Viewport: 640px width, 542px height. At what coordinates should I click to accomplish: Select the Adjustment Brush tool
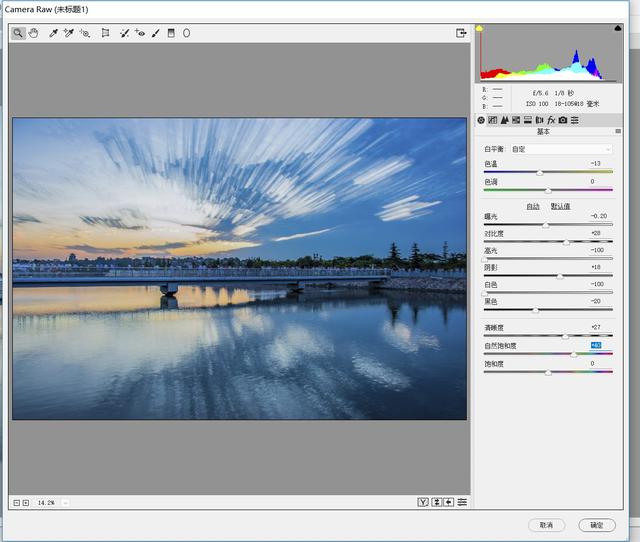(x=156, y=33)
